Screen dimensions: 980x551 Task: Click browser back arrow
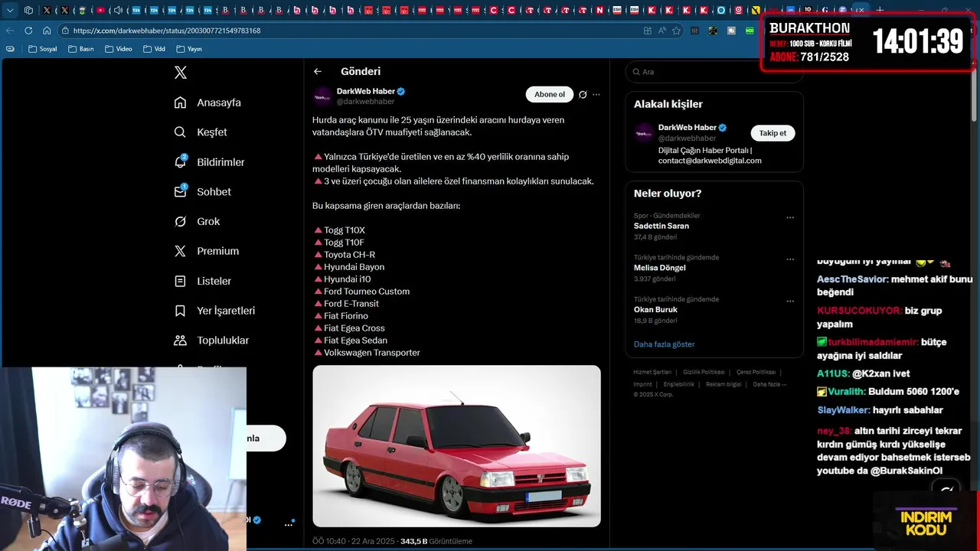pyautogui.click(x=10, y=31)
